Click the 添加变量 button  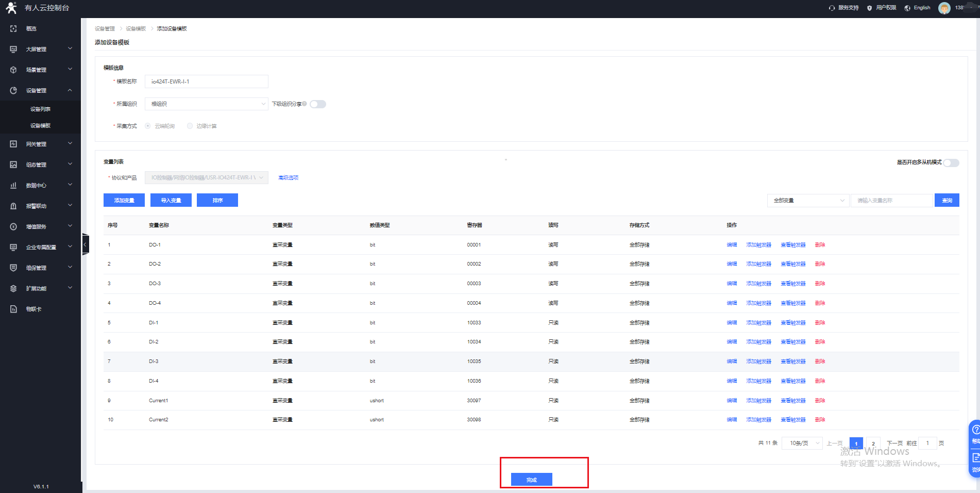tap(124, 201)
